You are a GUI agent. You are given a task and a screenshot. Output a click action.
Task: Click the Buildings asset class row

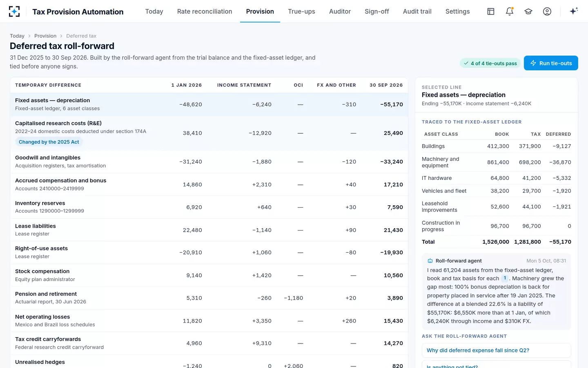[497, 146]
